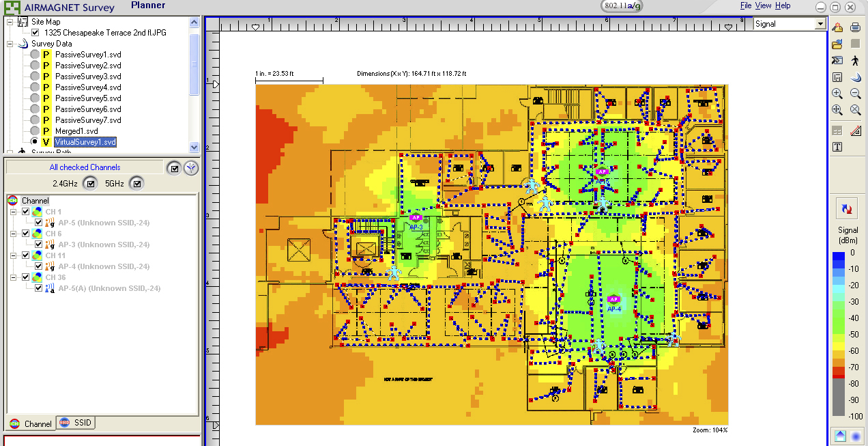868x446 pixels.
Task: Uncheck the CH 36 channel checkbox
Action: point(26,277)
